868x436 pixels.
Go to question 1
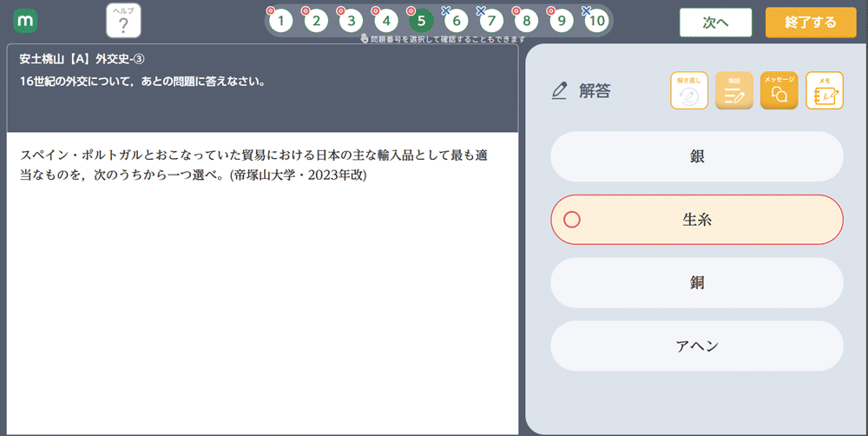[281, 21]
